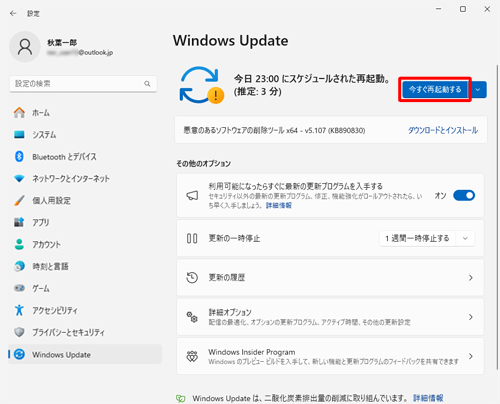Click the 設定の検索 search field
Image resolution: width=500 pixels, height=404 pixels.
click(x=83, y=84)
